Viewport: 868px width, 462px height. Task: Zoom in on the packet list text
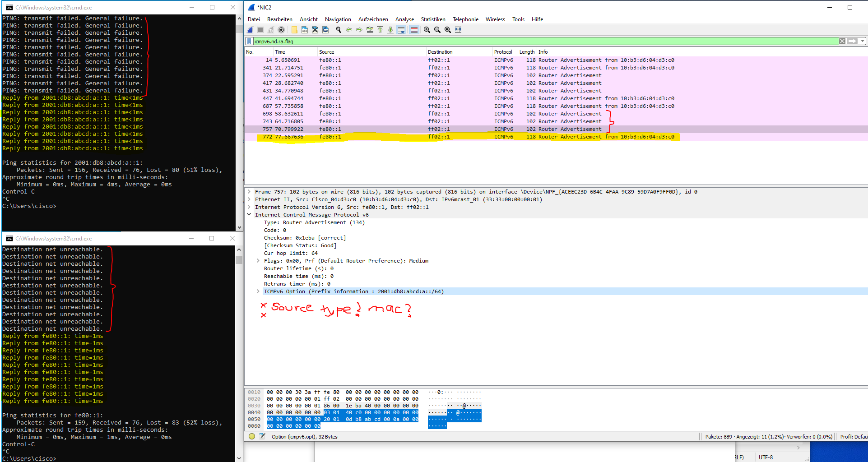(427, 30)
